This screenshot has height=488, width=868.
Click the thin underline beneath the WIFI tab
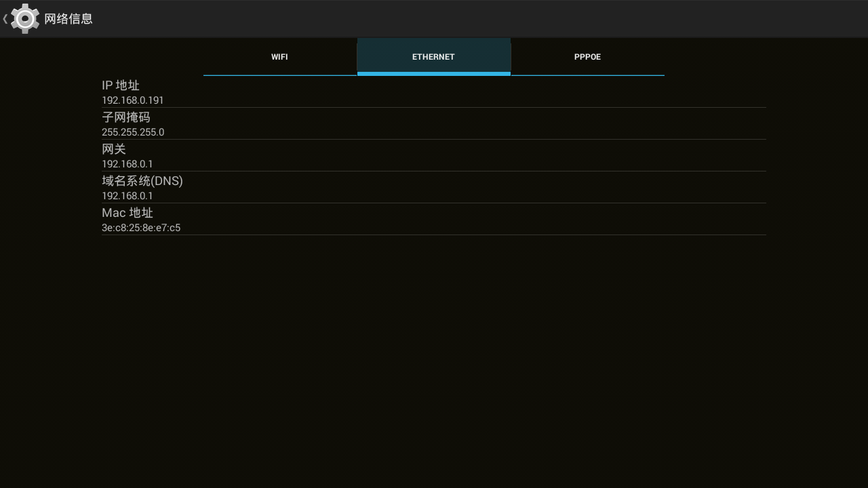[x=279, y=75]
